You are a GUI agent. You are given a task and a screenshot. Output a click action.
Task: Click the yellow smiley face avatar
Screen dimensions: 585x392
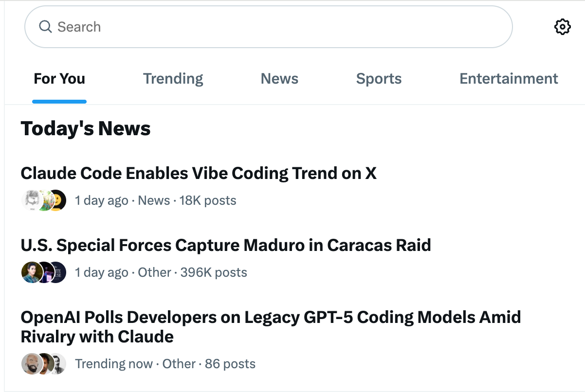point(58,200)
